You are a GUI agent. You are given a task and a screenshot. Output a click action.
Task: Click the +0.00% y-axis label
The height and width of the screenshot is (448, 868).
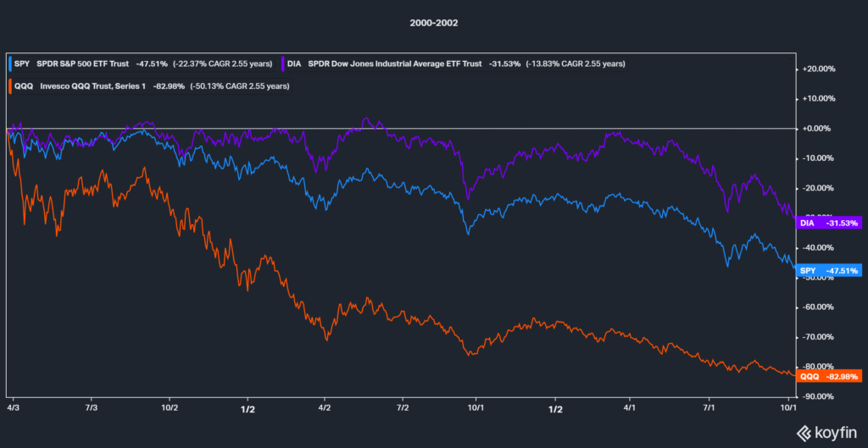tap(816, 129)
